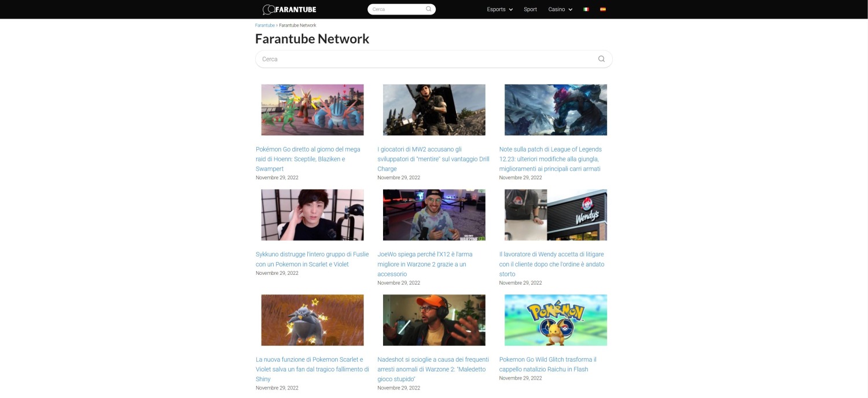
Task: Open the Pokémon Go Hoenn mega raid thumbnail
Action: (x=312, y=110)
